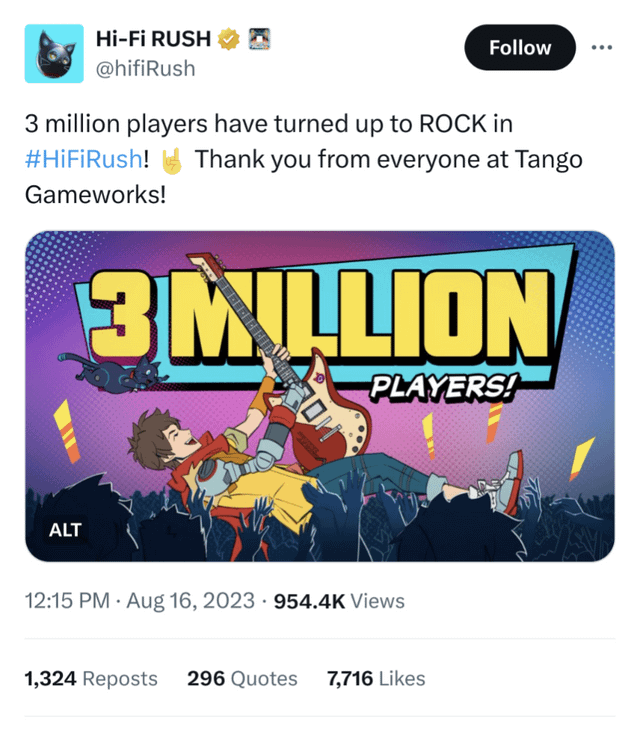Screen dimensions: 640x731
Task: Show the ALT image description
Action: 65,530
